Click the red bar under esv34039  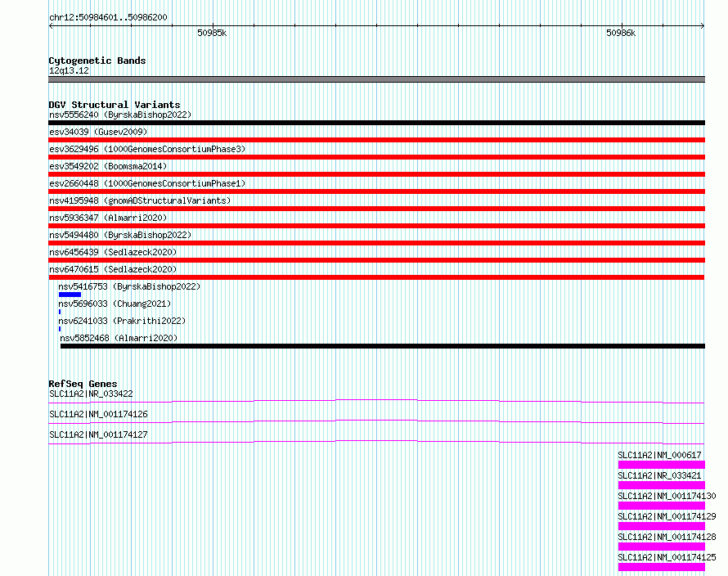[x=376, y=140]
